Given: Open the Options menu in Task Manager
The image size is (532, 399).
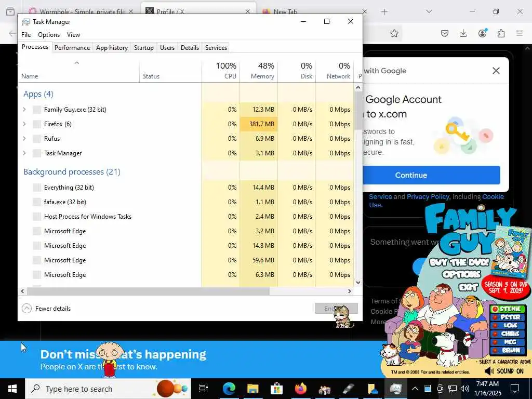Looking at the screenshot, I should [49, 35].
